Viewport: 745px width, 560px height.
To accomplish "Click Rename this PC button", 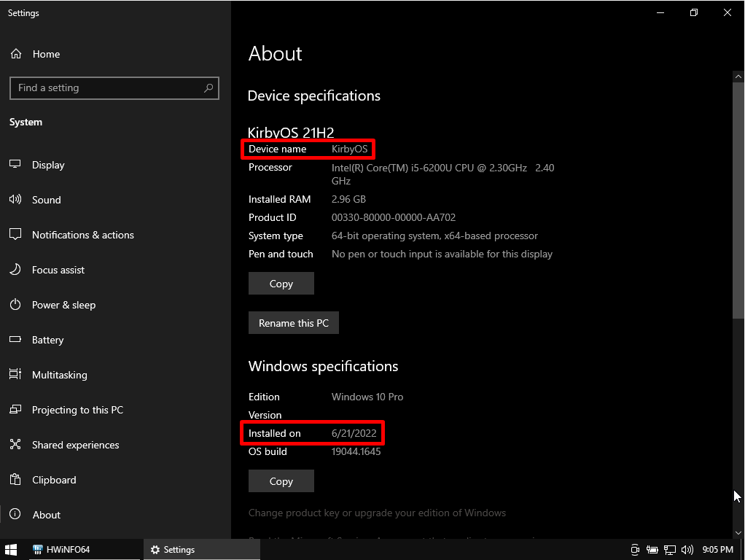I will pos(294,323).
